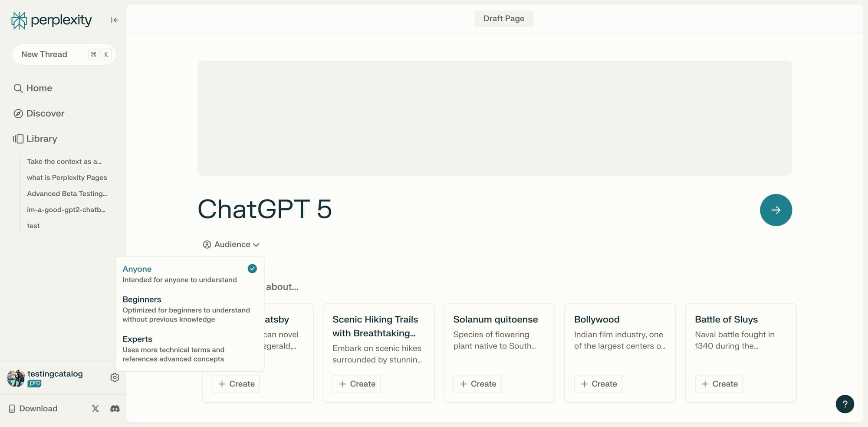Select the Anyone audience option
This screenshot has width=868, height=427.
click(137, 269)
